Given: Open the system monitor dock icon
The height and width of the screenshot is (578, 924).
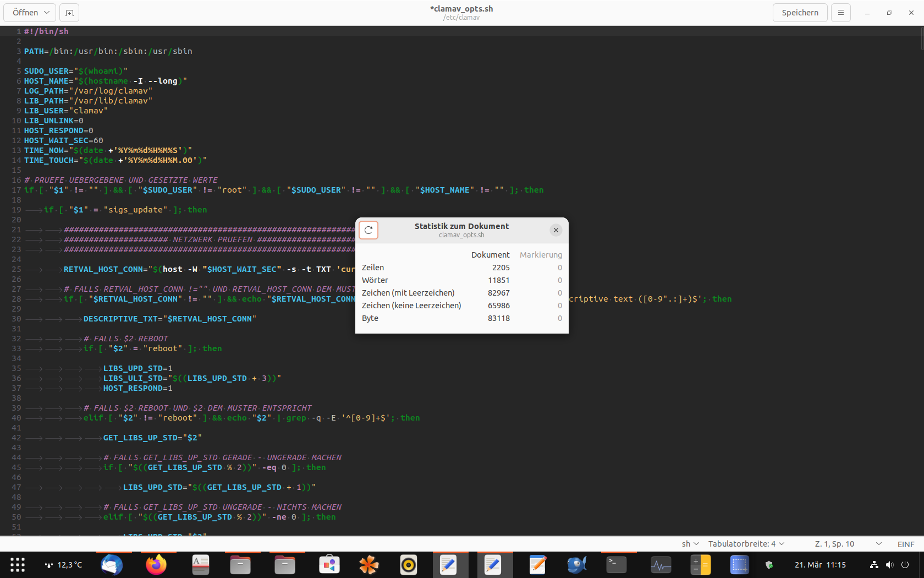Looking at the screenshot, I should 661,565.
